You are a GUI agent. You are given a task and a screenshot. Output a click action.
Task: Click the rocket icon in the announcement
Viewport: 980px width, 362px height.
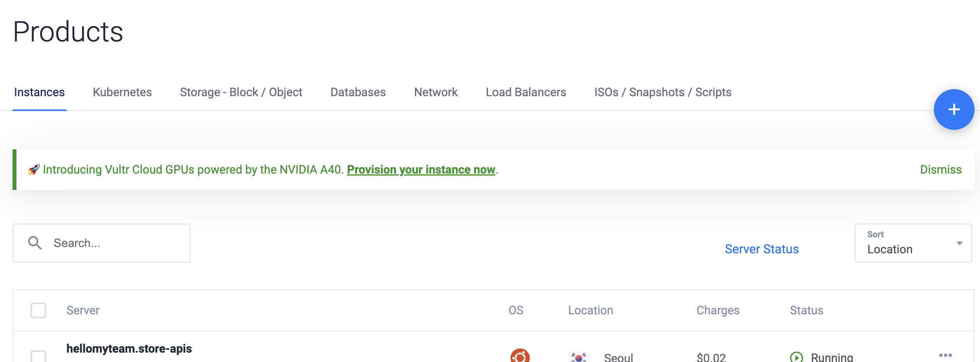(x=34, y=169)
